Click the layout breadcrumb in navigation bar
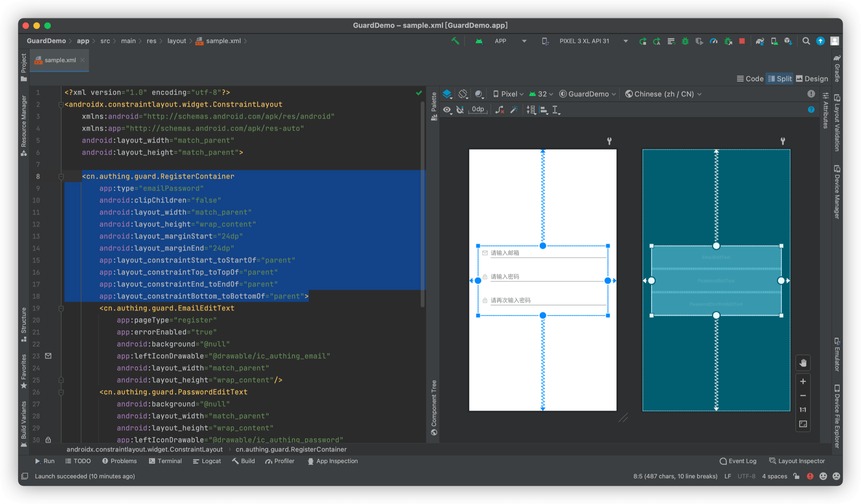 [x=177, y=41]
